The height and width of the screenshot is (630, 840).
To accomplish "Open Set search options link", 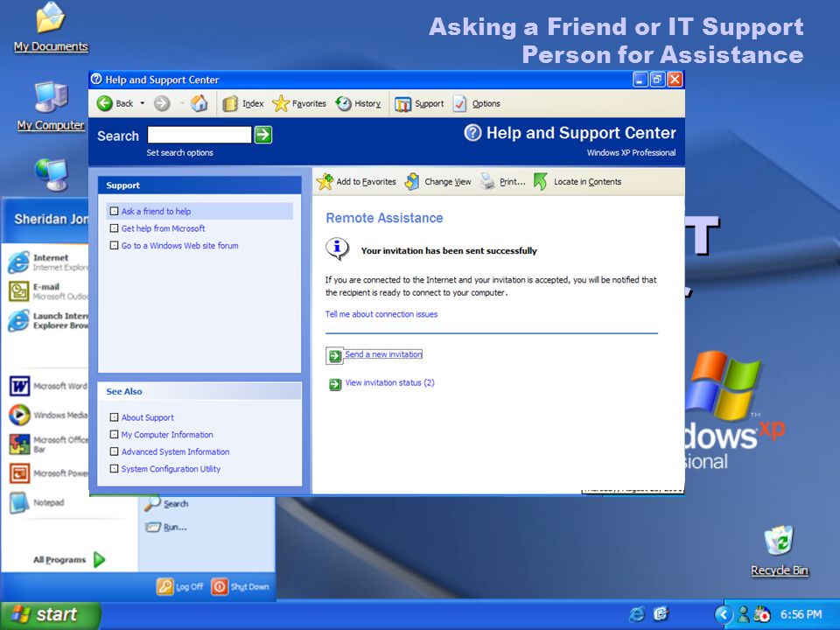I will coord(179,152).
